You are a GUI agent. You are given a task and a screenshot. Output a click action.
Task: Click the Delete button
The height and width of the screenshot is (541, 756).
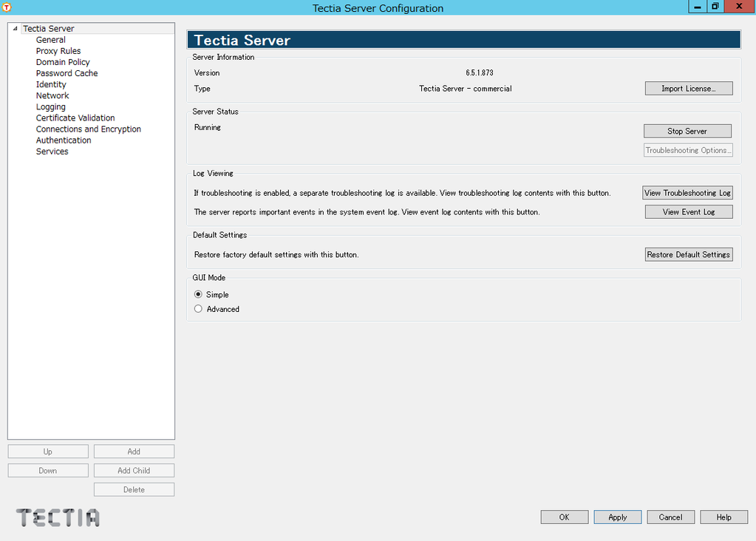(134, 489)
